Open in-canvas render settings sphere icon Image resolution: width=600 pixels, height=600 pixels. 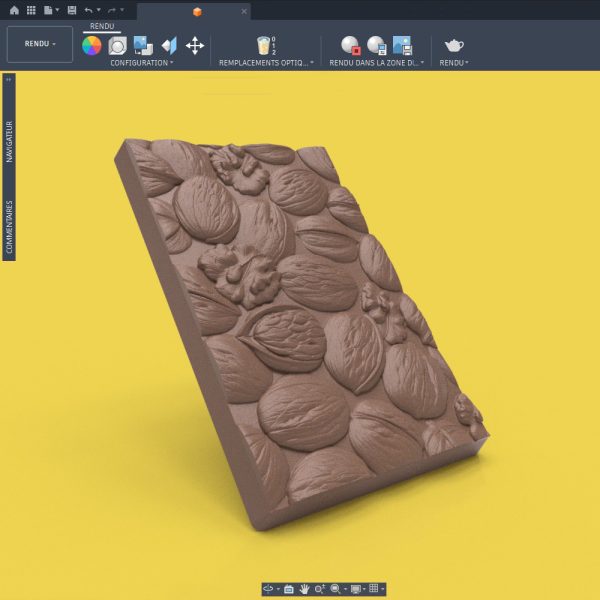(377, 46)
